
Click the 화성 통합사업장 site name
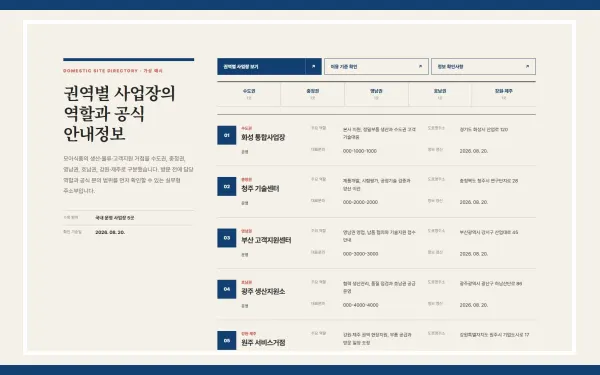click(263, 138)
